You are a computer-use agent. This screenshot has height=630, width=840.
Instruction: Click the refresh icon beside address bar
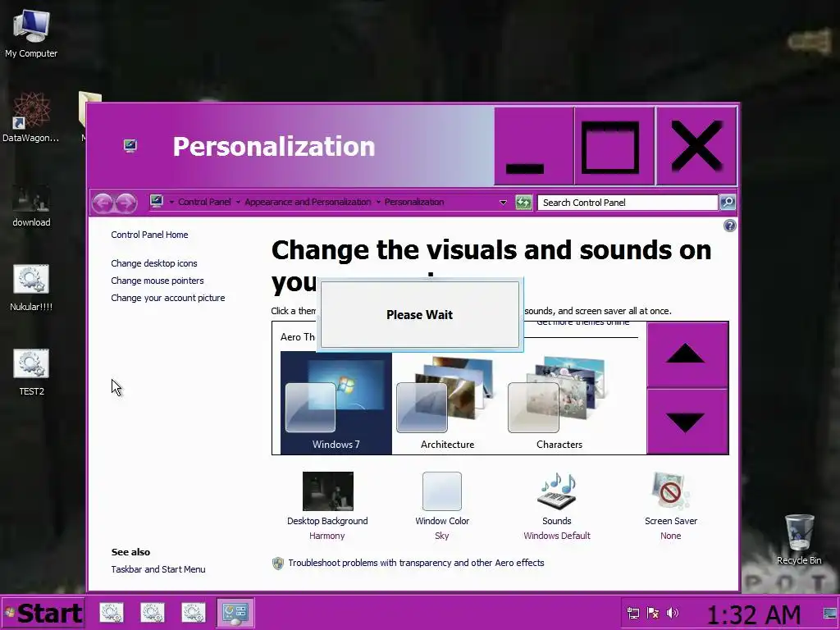523,203
